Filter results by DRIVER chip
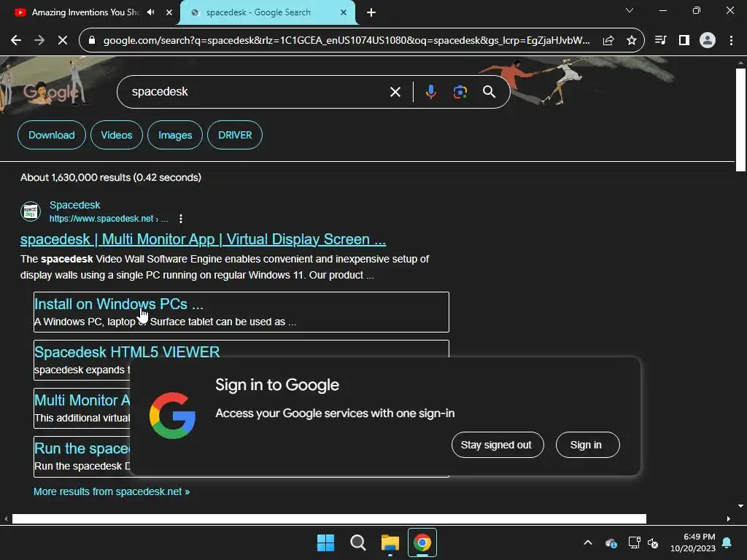This screenshot has height=560, width=747. tap(235, 135)
